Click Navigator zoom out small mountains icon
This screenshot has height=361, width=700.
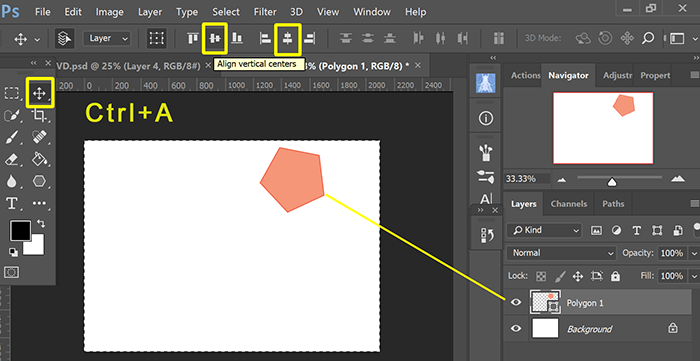(562, 179)
